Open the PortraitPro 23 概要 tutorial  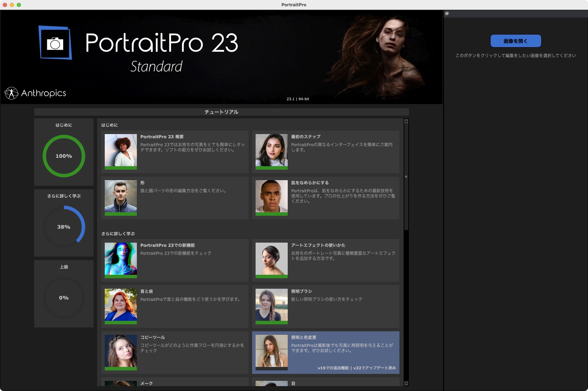[175, 152]
